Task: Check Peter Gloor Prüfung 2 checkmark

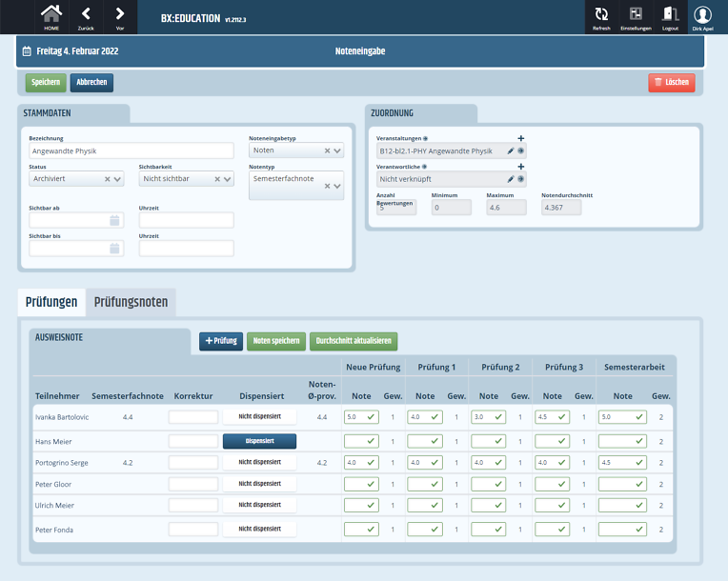Action: 498,484
